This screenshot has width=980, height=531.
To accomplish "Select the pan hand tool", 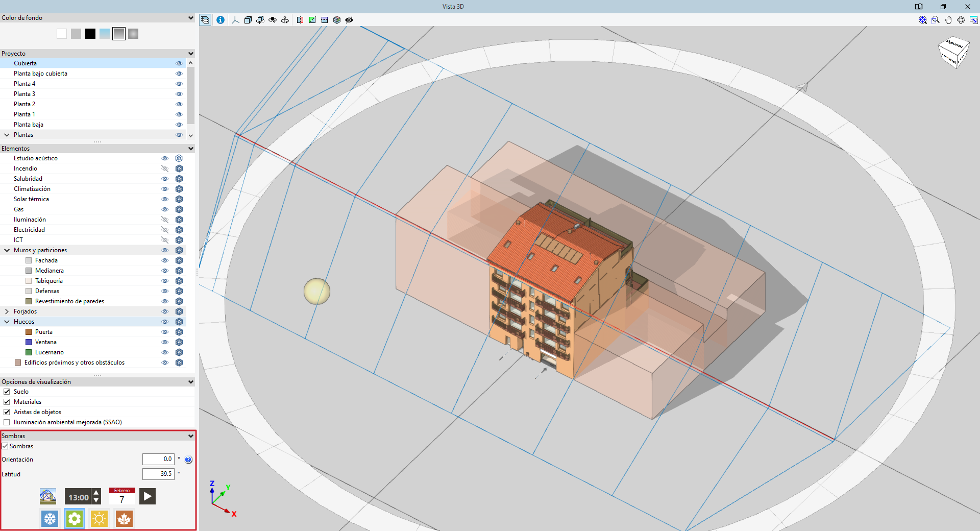I will point(948,20).
